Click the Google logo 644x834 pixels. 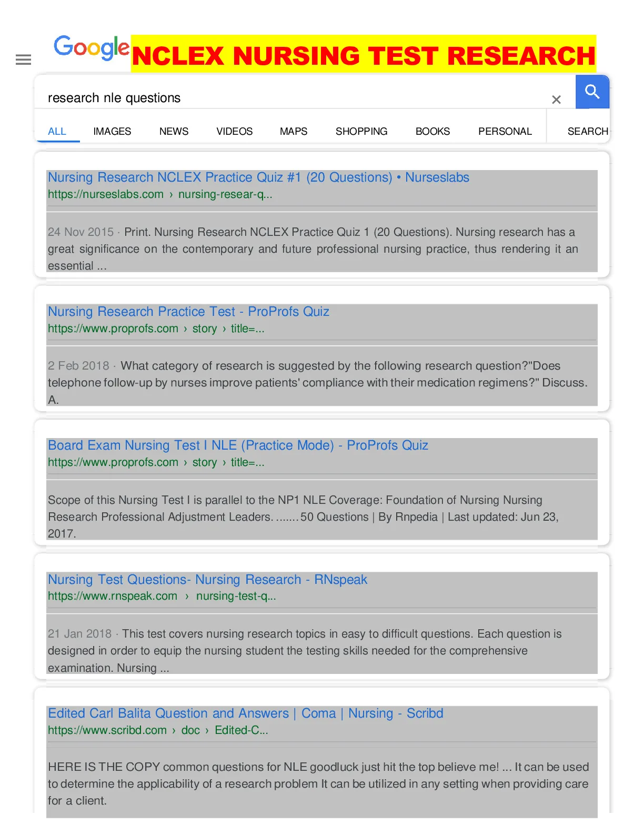coord(92,48)
